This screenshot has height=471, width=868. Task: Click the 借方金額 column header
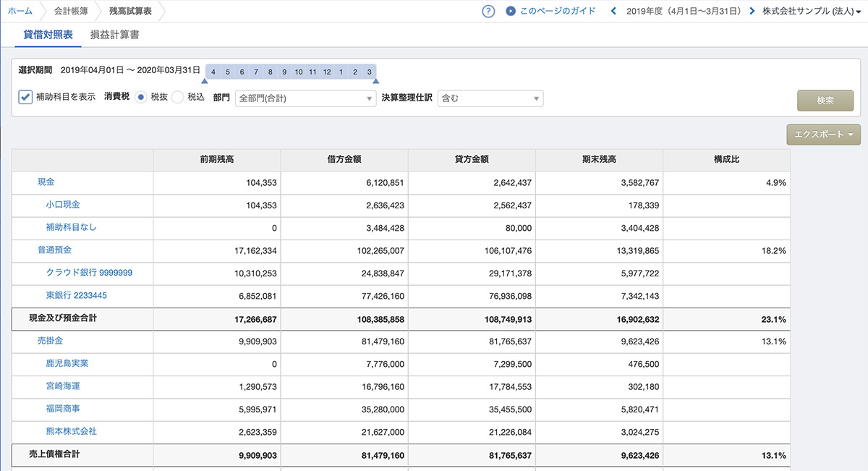(344, 160)
